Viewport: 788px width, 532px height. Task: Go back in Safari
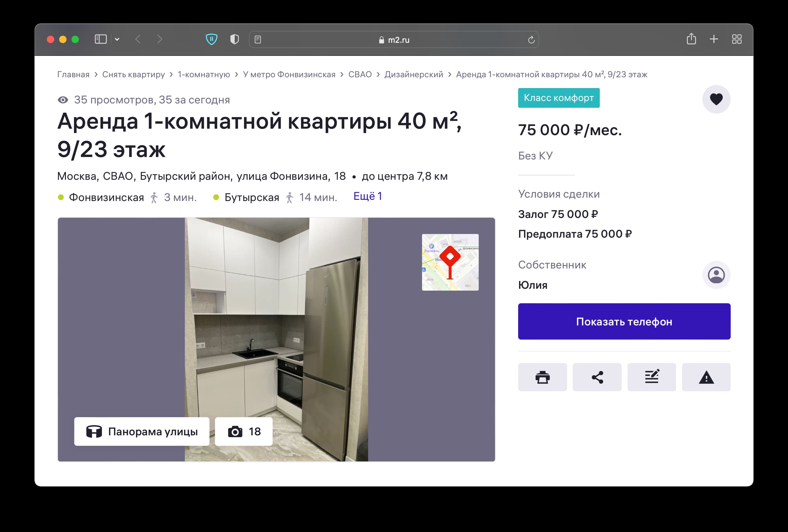pos(138,39)
